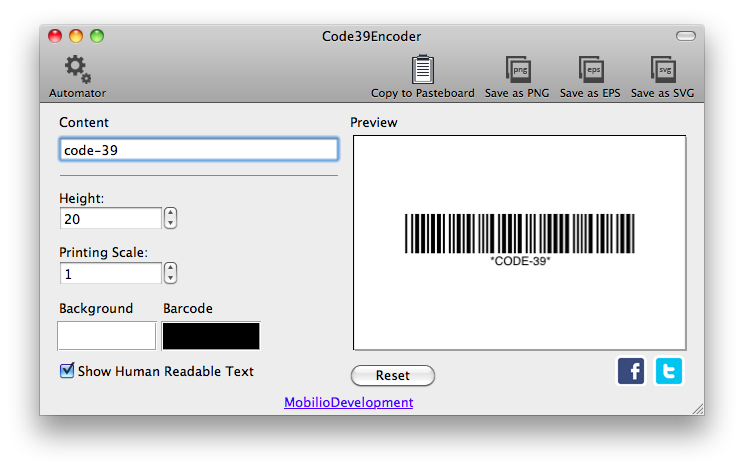This screenshot has height=470, width=744.
Task: Open the Automator gear icon
Action: tap(77, 69)
